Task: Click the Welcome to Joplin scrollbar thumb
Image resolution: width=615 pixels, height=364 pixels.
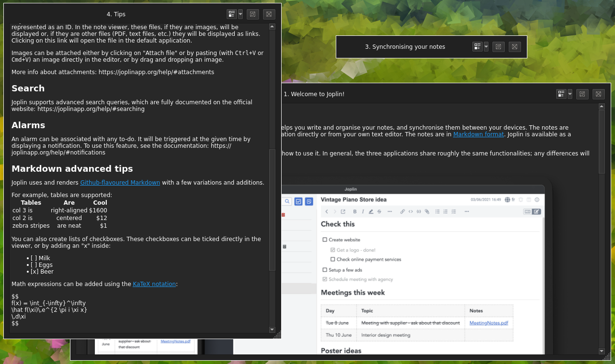Action: point(602,142)
